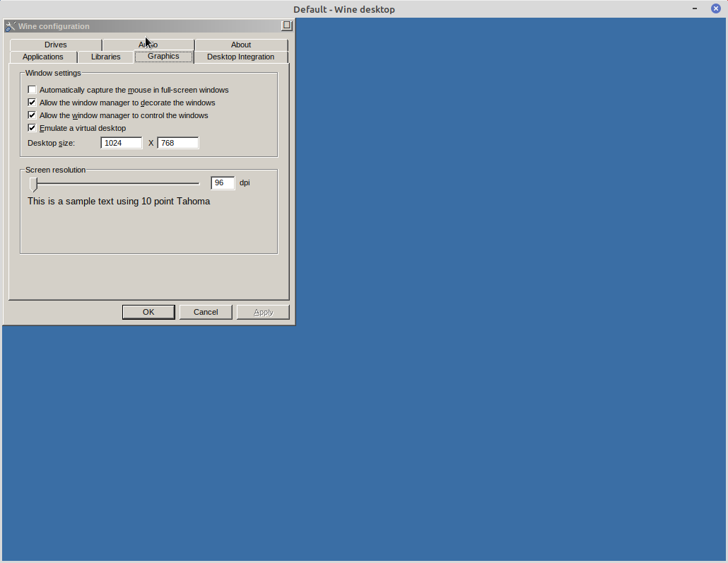Maximize the Wine configuration dialog
This screenshot has width=728, height=563.
click(x=286, y=25)
